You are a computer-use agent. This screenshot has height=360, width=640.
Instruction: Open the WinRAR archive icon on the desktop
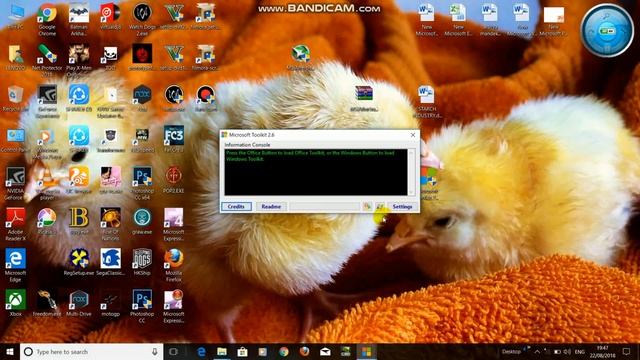click(x=364, y=98)
